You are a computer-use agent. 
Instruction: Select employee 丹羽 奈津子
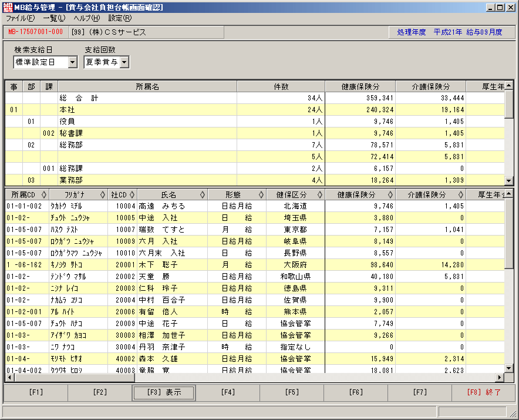(x=255, y=347)
